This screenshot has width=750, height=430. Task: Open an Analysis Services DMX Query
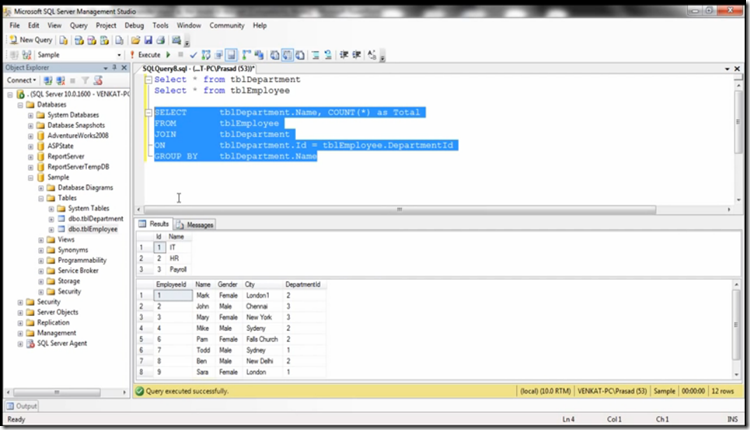tap(91, 40)
